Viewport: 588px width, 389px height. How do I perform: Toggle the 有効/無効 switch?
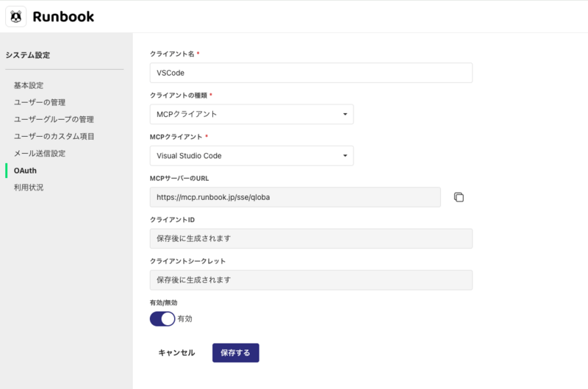coord(162,318)
